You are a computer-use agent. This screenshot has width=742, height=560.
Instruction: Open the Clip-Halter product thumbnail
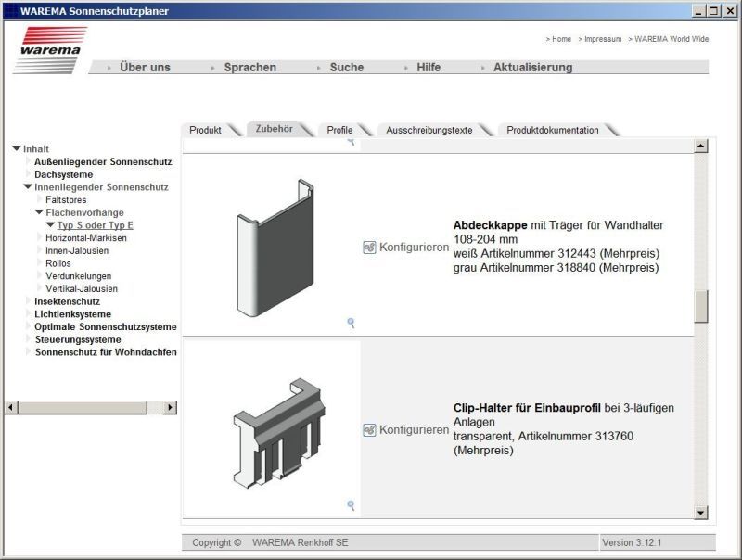279,432
